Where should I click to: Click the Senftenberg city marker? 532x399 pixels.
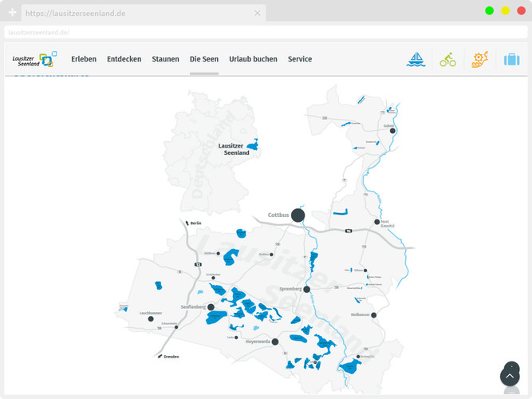(x=211, y=306)
